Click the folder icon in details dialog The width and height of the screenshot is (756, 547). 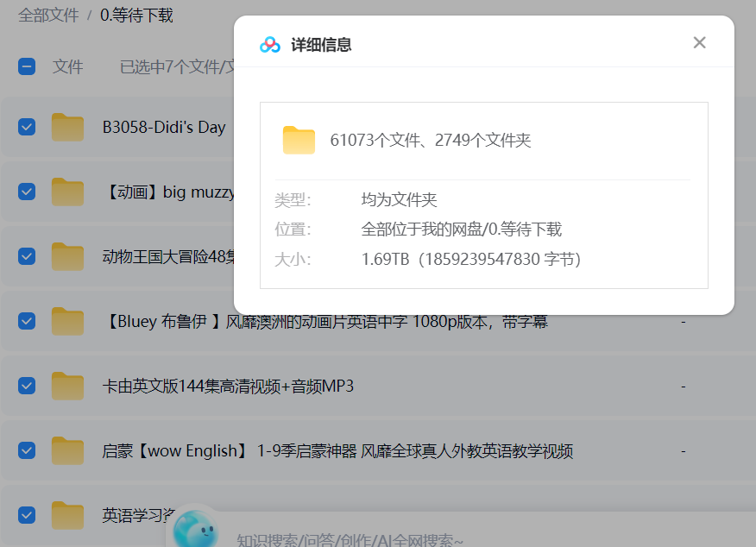pyautogui.click(x=299, y=141)
